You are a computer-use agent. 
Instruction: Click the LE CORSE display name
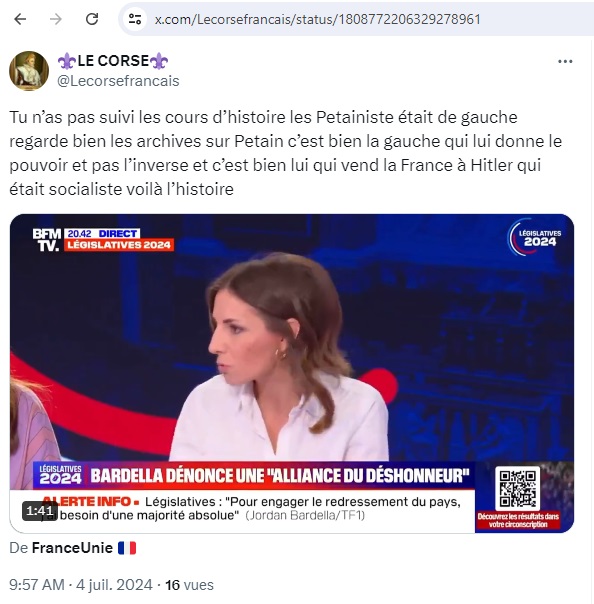(x=113, y=61)
